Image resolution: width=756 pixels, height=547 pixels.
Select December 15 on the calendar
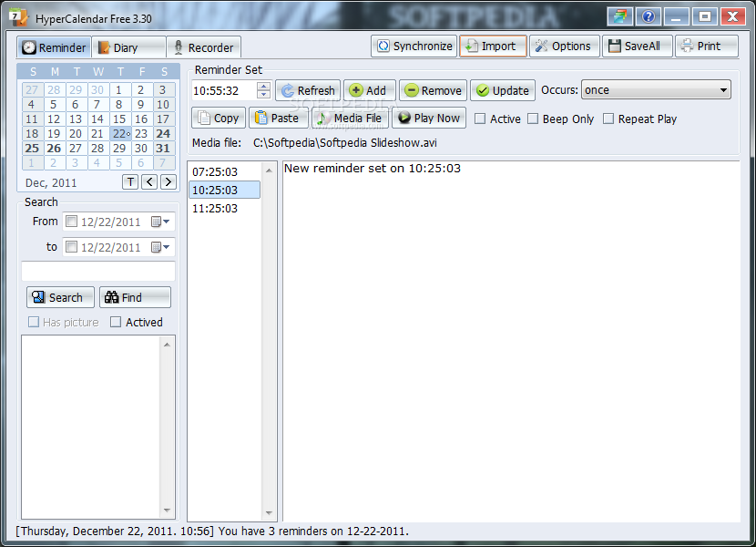[119, 119]
